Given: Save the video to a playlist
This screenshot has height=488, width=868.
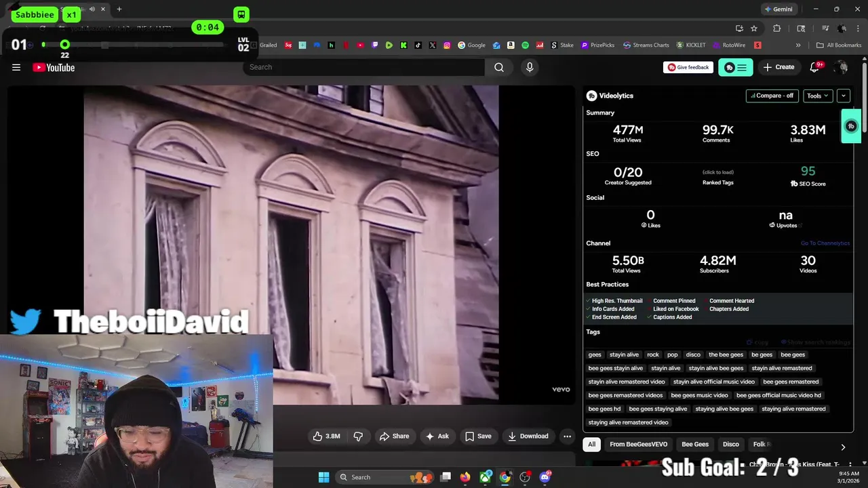Looking at the screenshot, I should pos(478,436).
